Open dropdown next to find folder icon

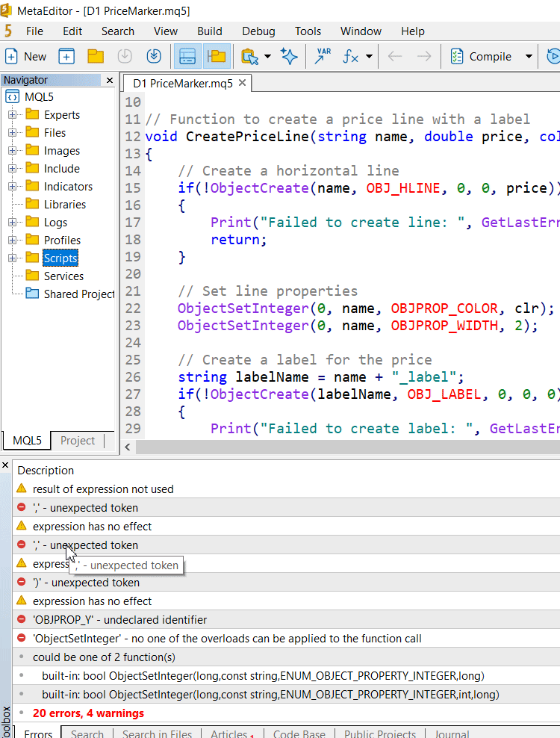coord(268,57)
